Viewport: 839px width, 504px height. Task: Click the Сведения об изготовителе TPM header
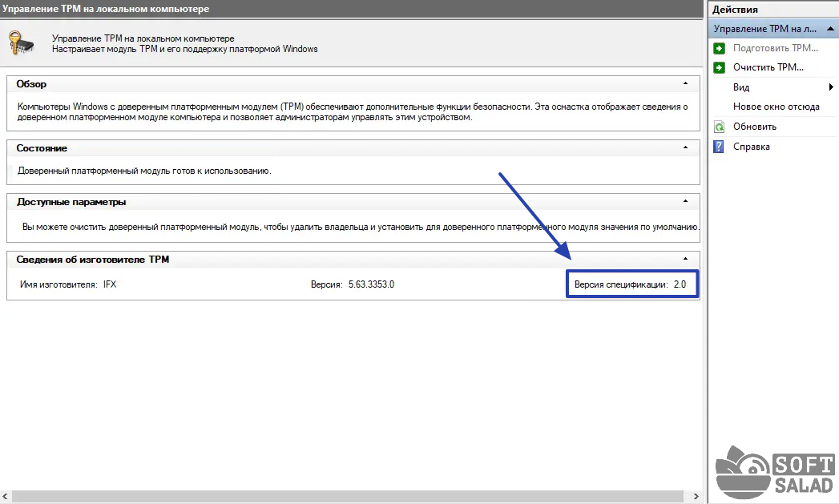point(353,260)
